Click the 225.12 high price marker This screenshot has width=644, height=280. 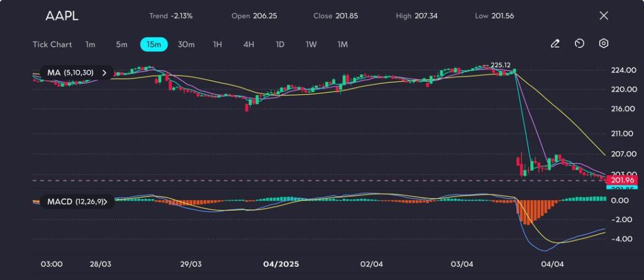point(500,65)
